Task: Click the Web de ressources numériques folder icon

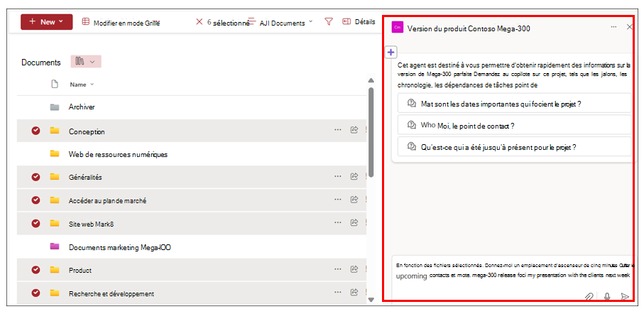Action: click(55, 153)
